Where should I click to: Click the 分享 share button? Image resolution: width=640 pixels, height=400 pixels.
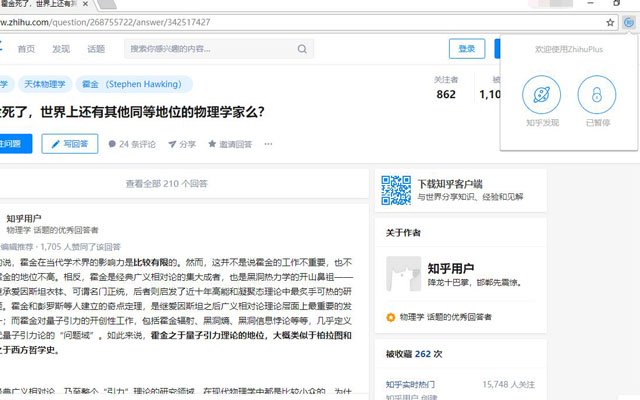tap(182, 144)
